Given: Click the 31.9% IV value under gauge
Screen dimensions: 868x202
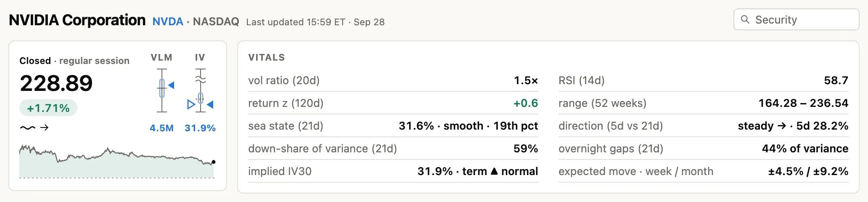Looking at the screenshot, I should [x=200, y=128].
